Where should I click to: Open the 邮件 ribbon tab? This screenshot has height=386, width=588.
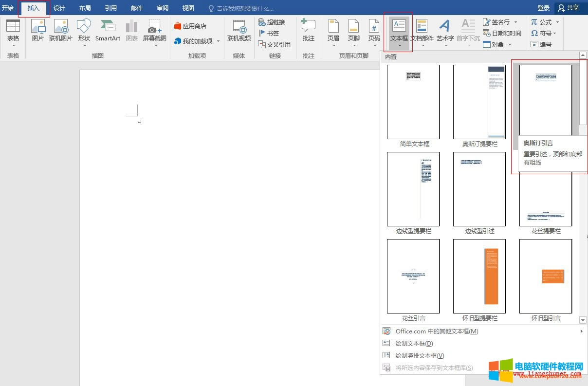[x=136, y=8]
